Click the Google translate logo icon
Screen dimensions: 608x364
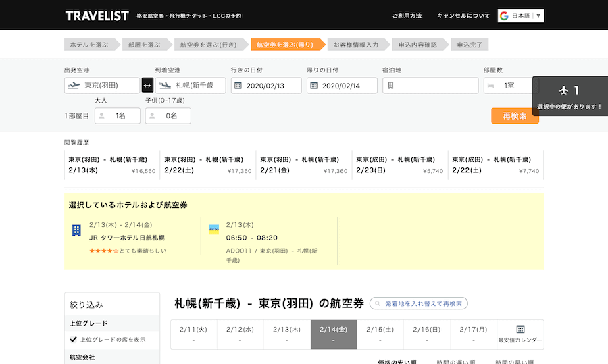(504, 16)
